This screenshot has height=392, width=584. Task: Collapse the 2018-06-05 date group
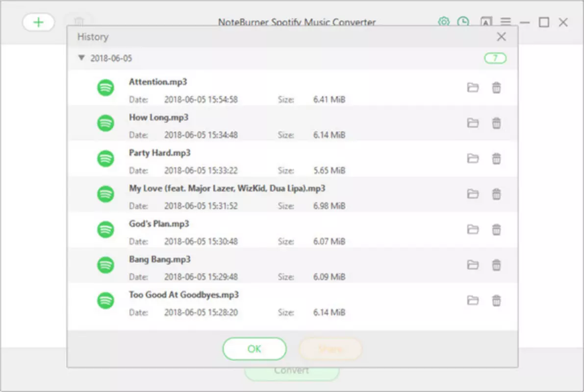(81, 58)
